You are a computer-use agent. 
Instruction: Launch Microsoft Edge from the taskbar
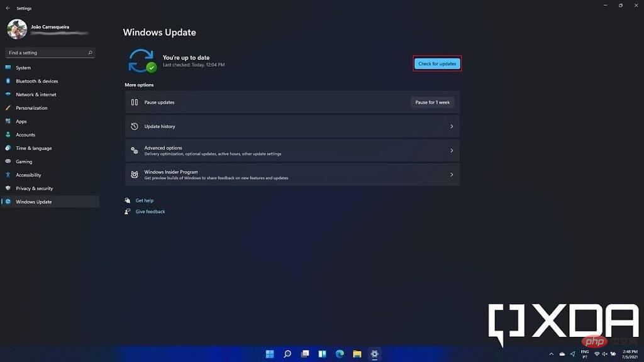point(339,354)
